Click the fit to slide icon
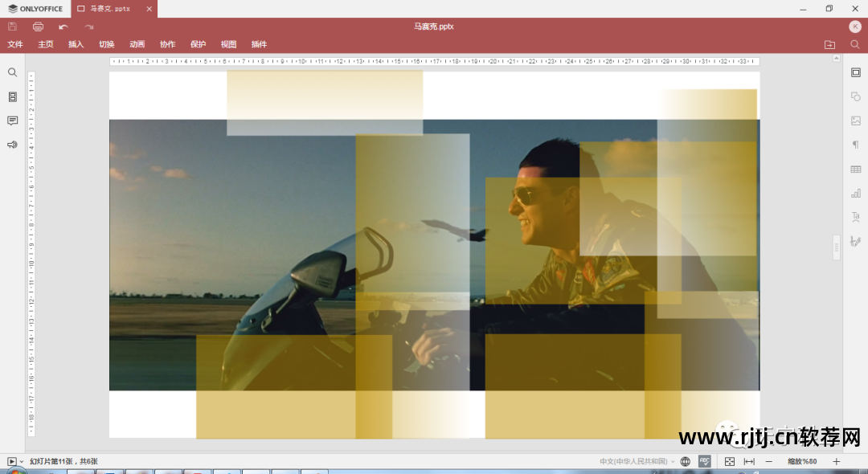 (730, 461)
